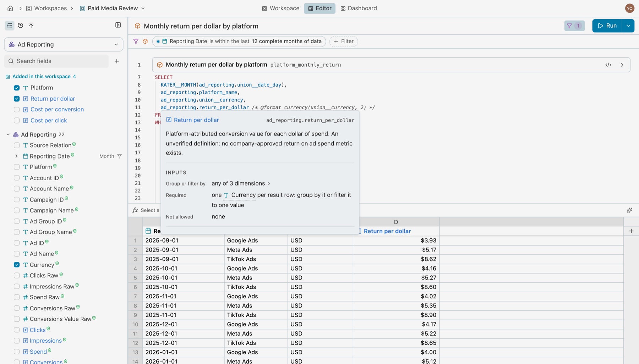639x364 pixels.
Task: Click the collapse-to-top arrow icon in sidebar
Action: [31, 25]
